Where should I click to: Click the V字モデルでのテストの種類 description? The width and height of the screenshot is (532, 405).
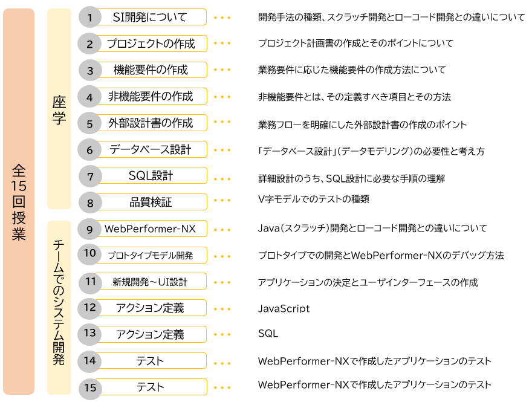pos(313,199)
